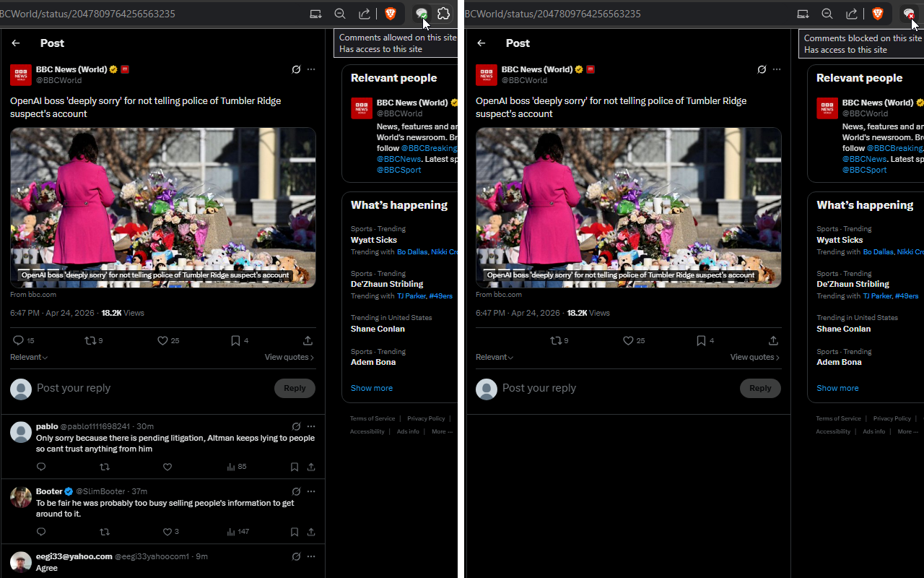This screenshot has height=578, width=924.
Task: Open Relevant sort dropdown in left window
Action: pos(29,357)
